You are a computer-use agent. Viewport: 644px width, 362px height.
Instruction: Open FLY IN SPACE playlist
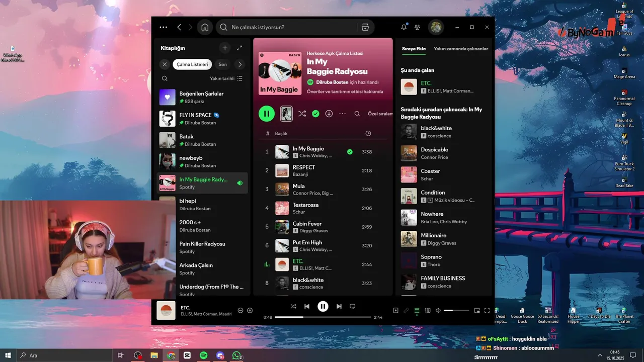203,119
